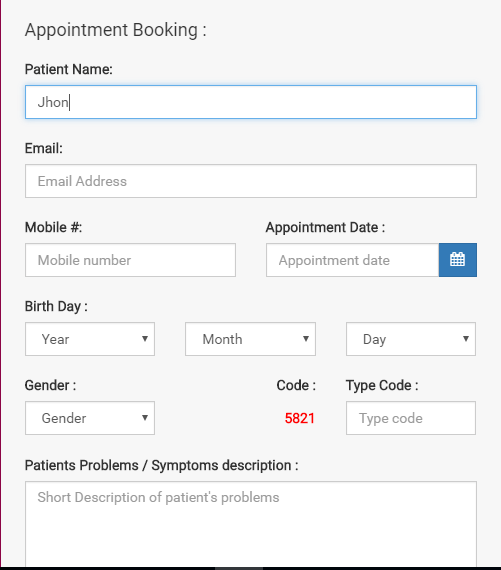Open the appointment date calendar picker
Screen dimensions: 501x570
point(458,260)
